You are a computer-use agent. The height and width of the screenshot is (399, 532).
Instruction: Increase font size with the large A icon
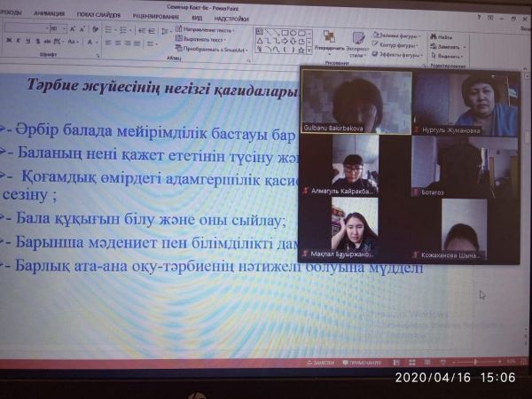(73, 29)
